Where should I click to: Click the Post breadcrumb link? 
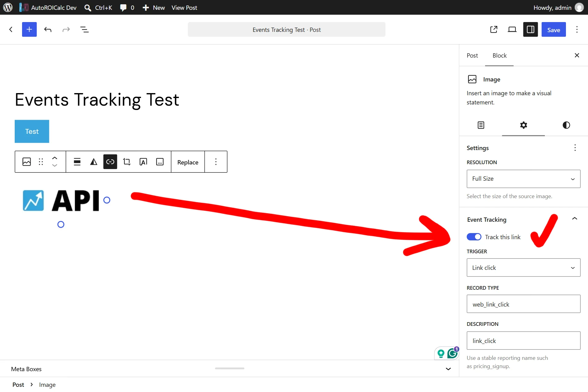[x=18, y=385]
